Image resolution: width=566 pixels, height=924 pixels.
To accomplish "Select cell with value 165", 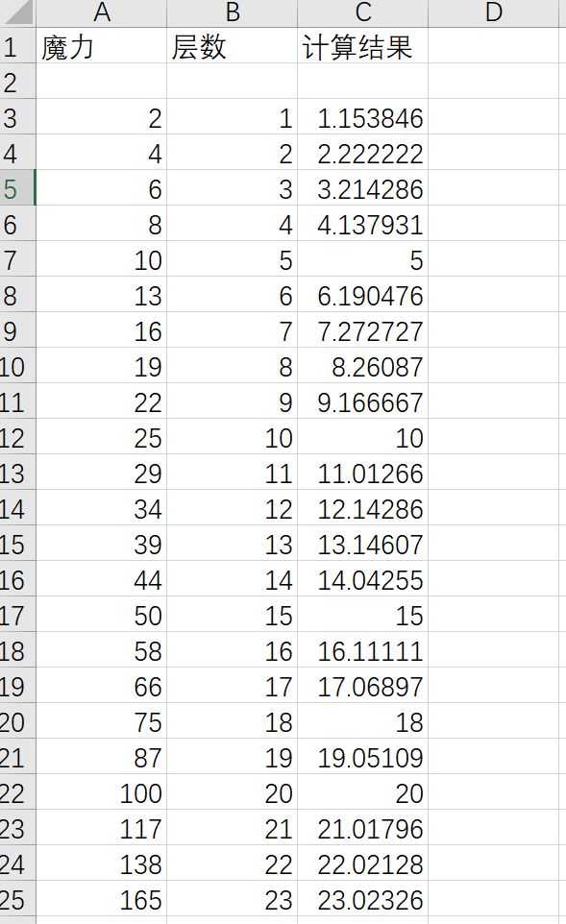I will [102, 899].
